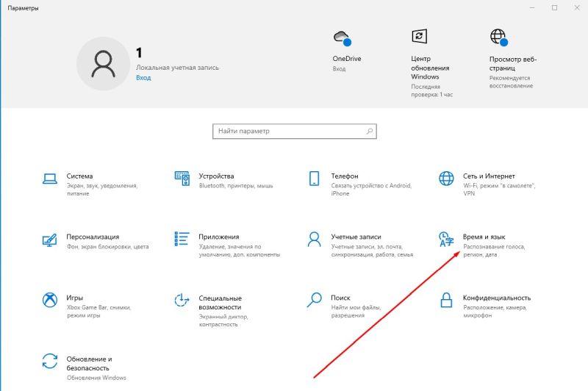Open Network and Internet globe icon
588x391 pixels.
pos(446,179)
